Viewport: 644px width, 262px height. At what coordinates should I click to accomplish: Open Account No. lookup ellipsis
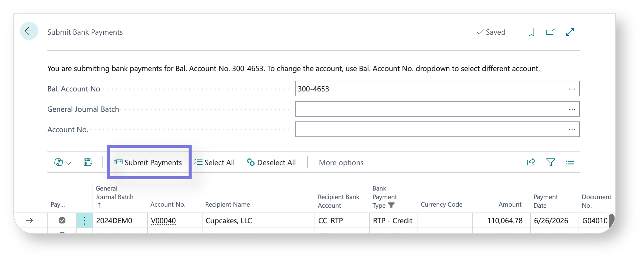tap(572, 130)
